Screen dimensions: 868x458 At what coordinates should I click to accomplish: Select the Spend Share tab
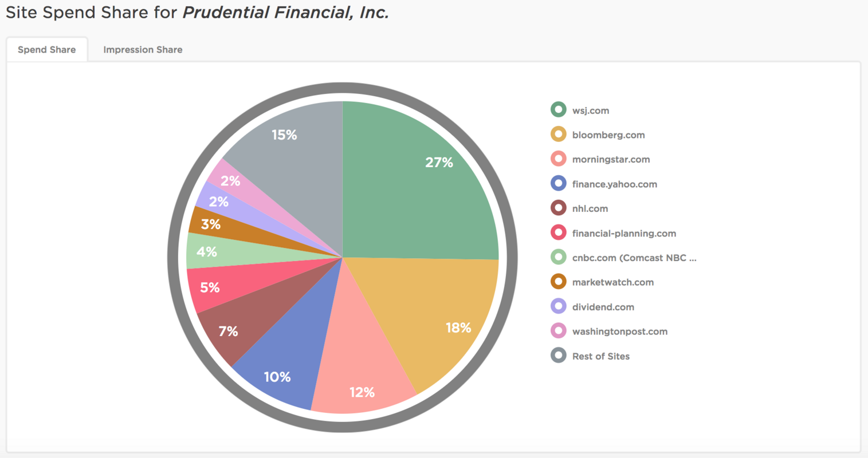46,50
